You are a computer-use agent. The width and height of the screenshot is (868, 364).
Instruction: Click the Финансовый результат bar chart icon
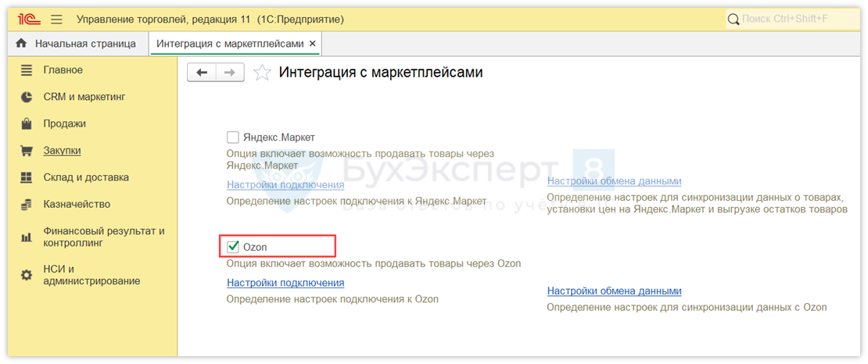coord(27,237)
